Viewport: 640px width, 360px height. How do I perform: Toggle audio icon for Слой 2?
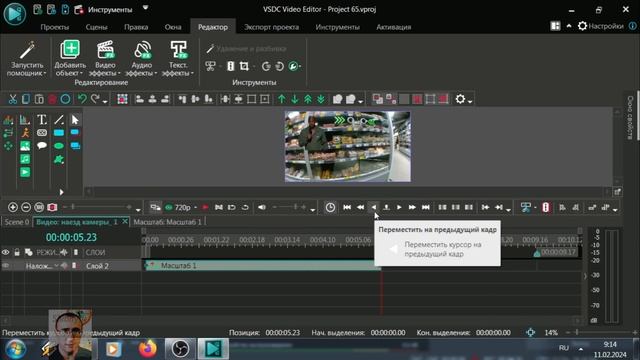click(x=64, y=266)
